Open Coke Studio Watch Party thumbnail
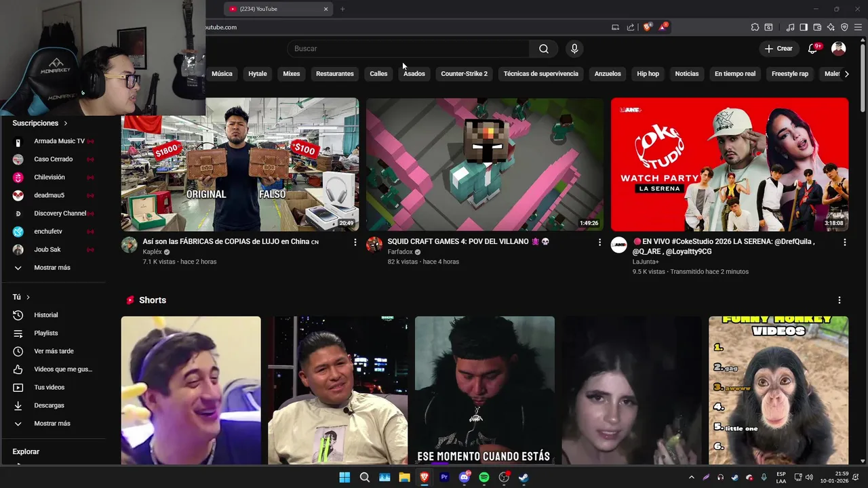 730,165
